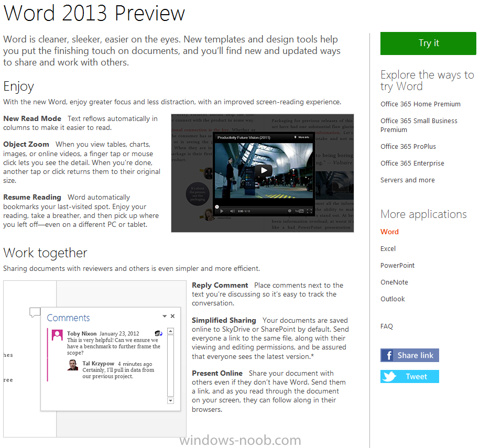Click Toby Nixon's pink avatar icon
This screenshot has width=480, height=448.
[57, 335]
